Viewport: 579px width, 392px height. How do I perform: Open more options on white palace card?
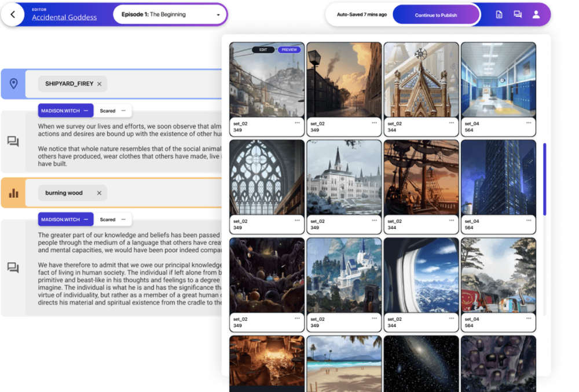tap(375, 221)
